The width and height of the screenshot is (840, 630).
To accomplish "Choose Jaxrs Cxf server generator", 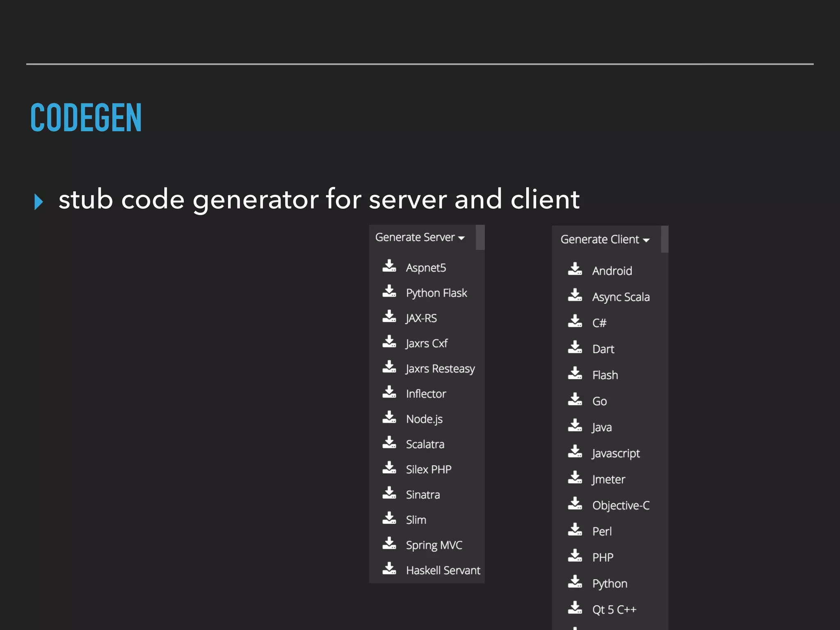I will pos(427,344).
